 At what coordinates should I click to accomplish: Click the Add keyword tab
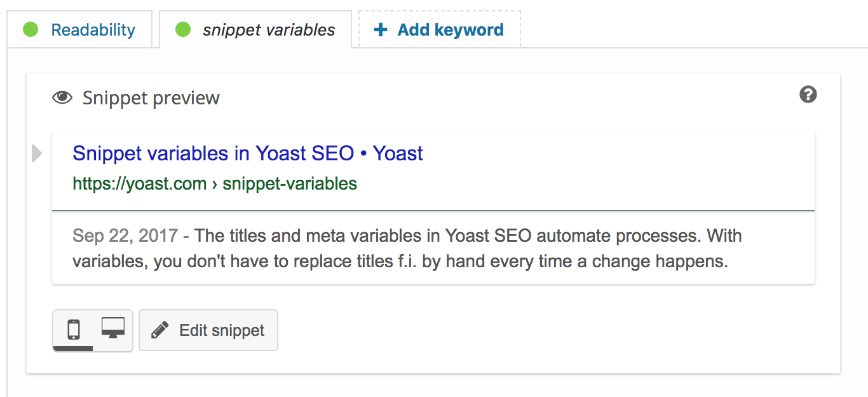point(440,30)
